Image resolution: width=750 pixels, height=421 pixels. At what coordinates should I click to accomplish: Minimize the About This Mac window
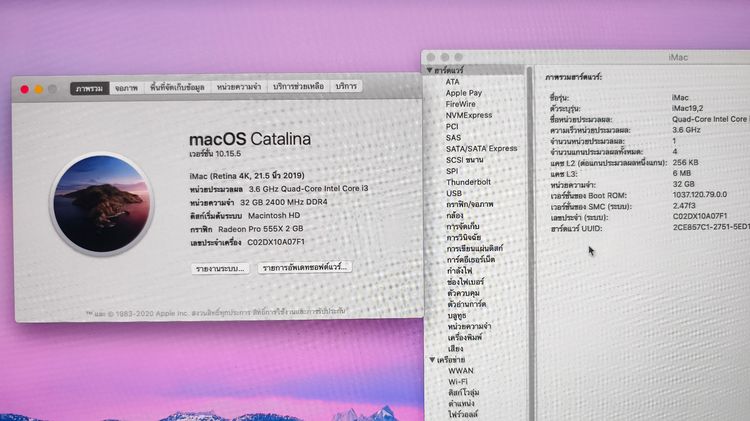[38, 89]
